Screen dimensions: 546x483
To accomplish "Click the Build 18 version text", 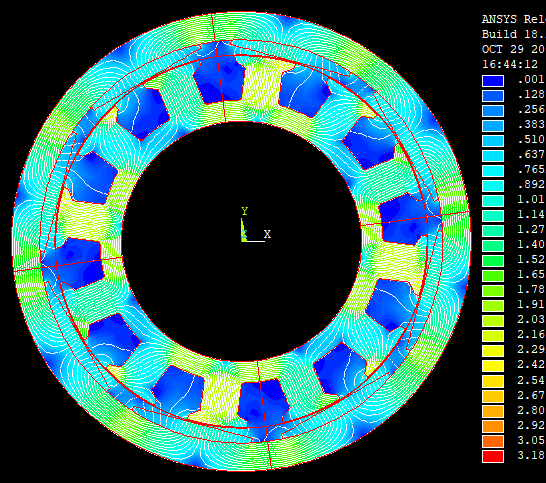I will 514,34.
